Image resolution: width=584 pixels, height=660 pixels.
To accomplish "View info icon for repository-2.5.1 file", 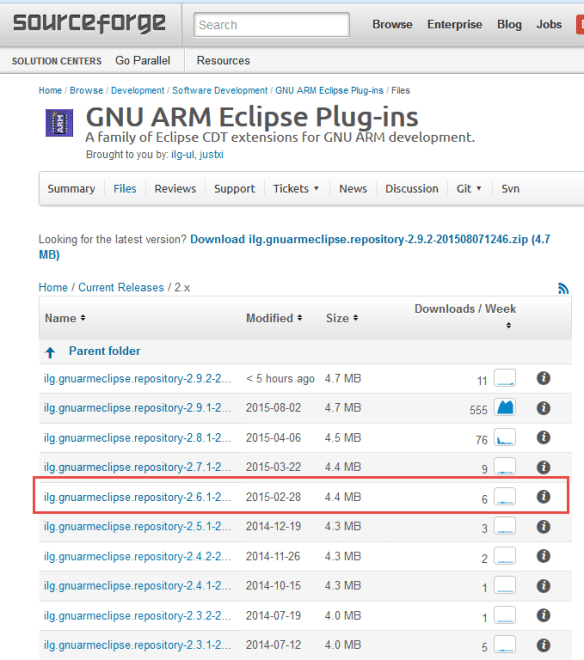I will point(544,527).
